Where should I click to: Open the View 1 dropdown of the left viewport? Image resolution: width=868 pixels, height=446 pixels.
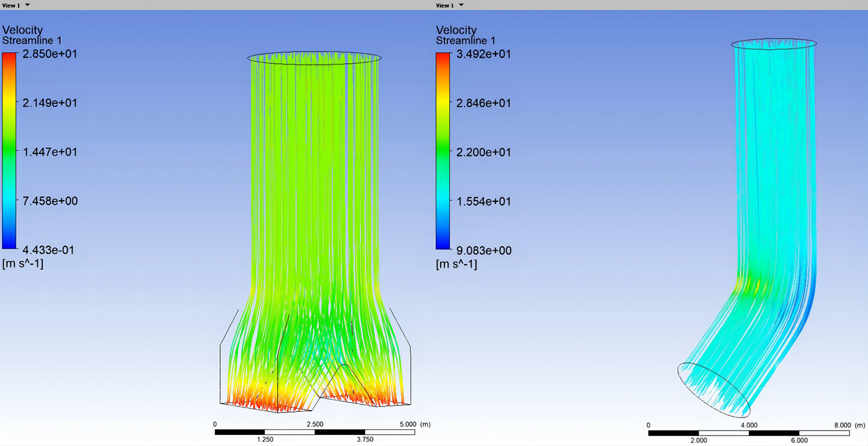(27, 5)
